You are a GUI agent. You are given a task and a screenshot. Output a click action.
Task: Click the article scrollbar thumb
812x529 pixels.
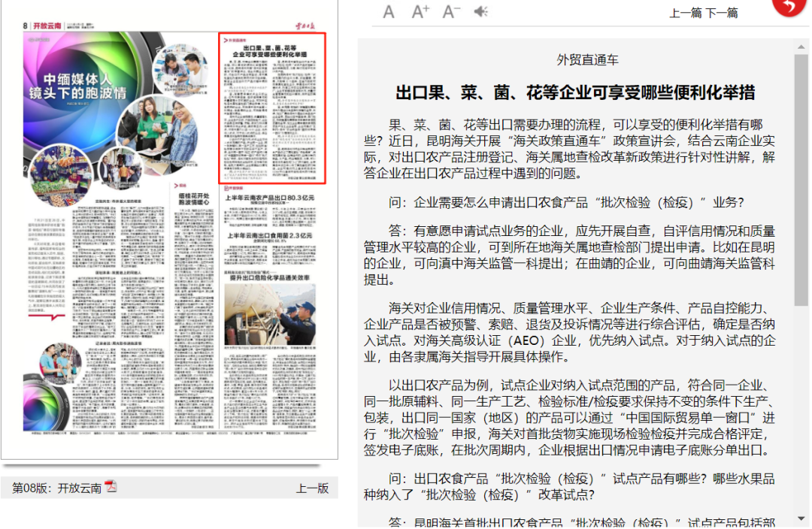(x=801, y=180)
